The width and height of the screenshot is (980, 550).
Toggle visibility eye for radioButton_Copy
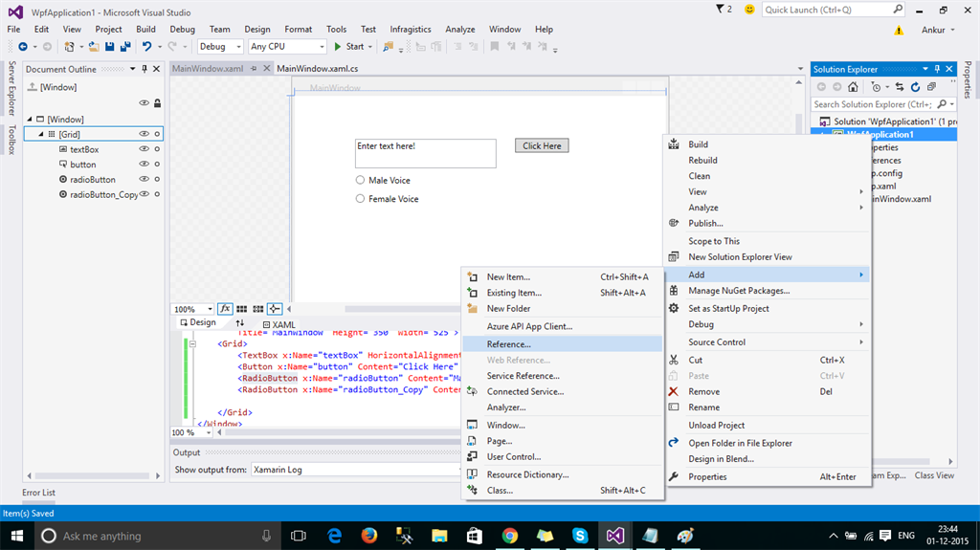pyautogui.click(x=145, y=194)
